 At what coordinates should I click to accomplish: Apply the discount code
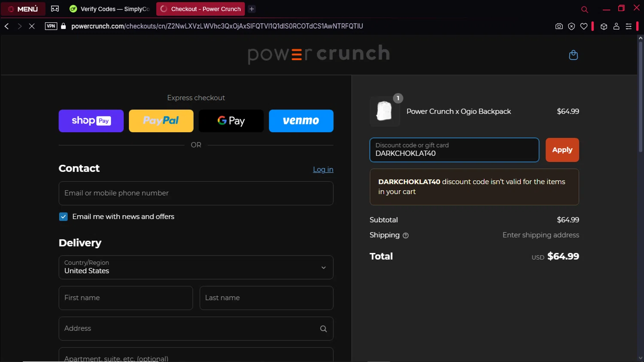coord(562,150)
